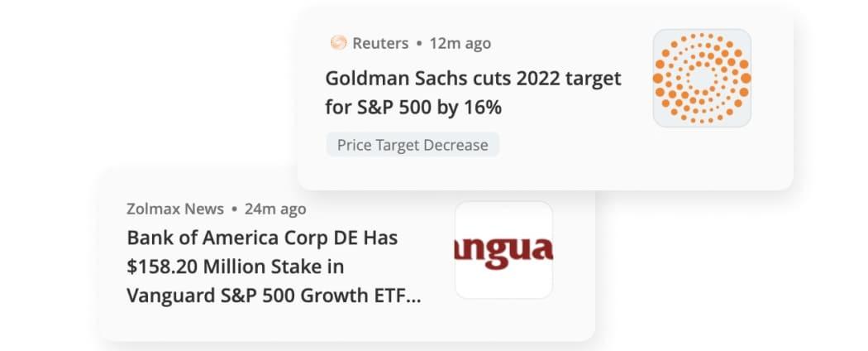Viewport: 868px width, 351px height.
Task: Open the Reuters dotted logo thumbnail
Action: pos(702,78)
